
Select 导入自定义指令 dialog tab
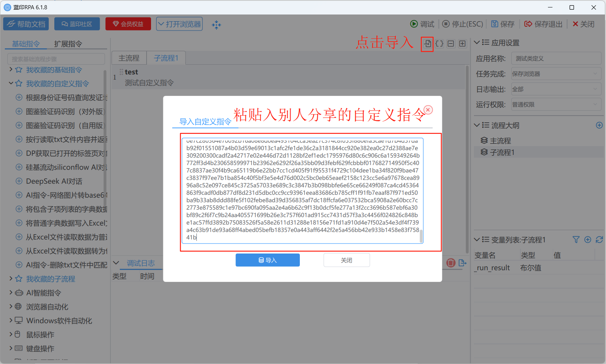pyautogui.click(x=205, y=122)
